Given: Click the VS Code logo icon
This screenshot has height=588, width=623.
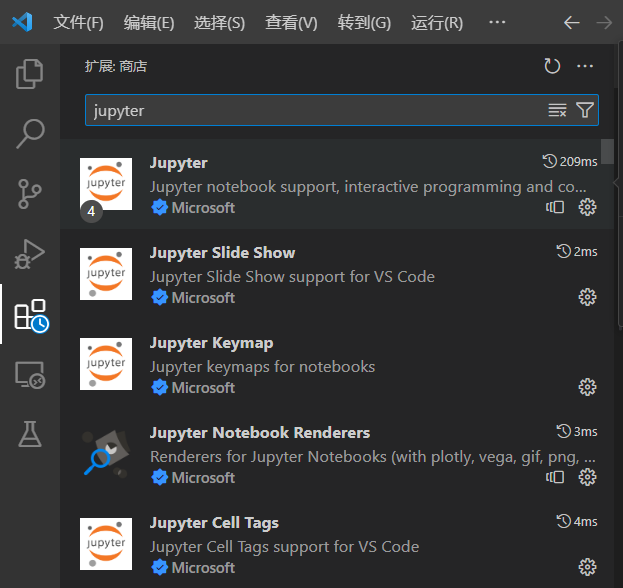Looking at the screenshot, I should pyautogui.click(x=22, y=22).
